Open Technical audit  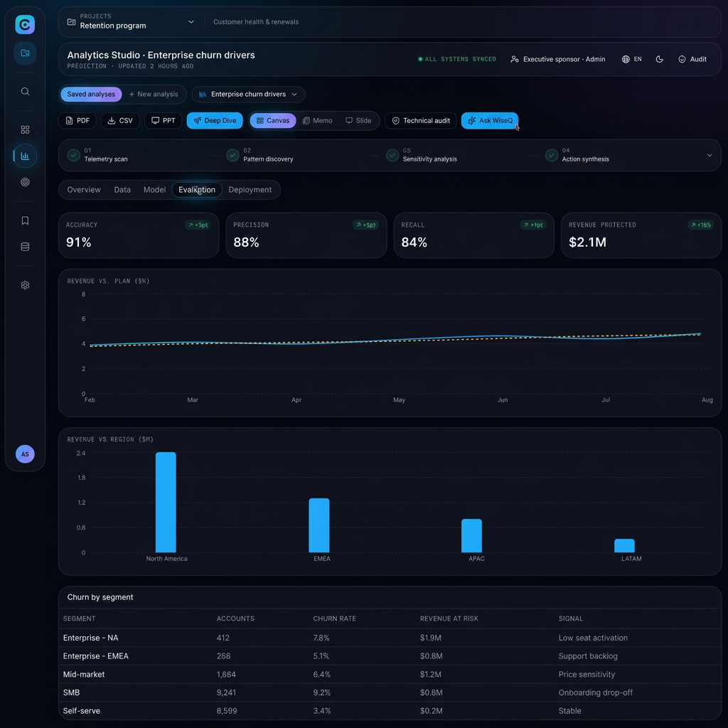click(x=421, y=121)
